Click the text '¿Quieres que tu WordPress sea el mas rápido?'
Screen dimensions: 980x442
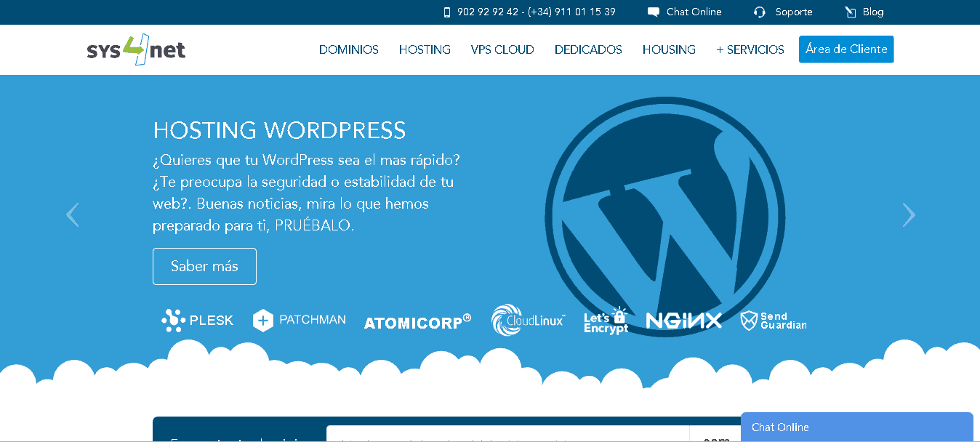pos(306,159)
